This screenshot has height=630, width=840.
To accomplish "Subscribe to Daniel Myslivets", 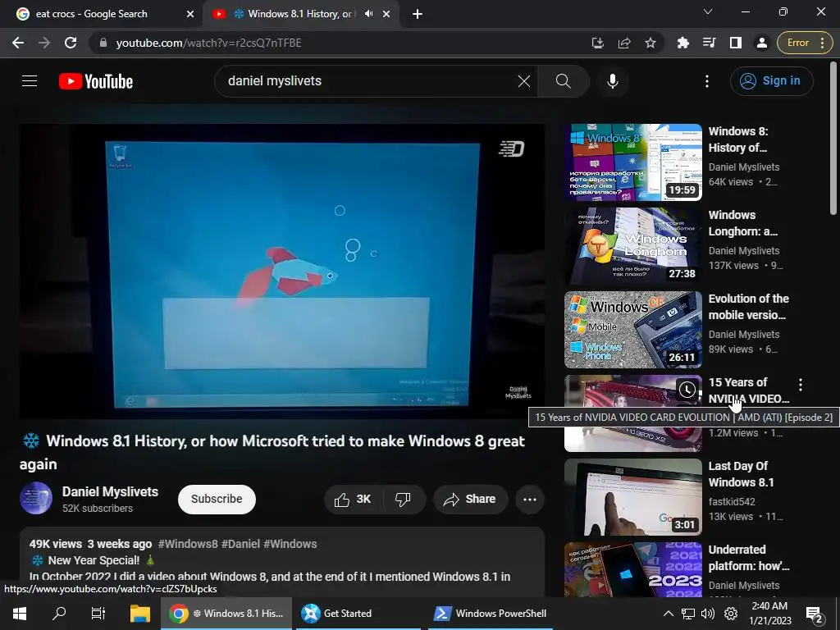I will point(217,500).
